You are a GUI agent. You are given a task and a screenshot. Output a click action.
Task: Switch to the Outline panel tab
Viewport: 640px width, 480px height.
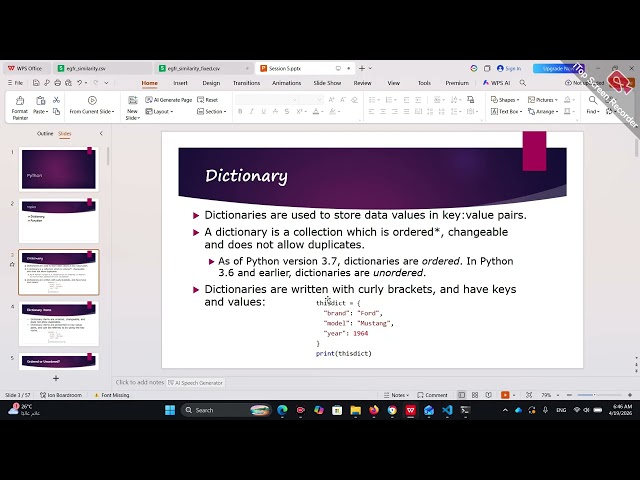click(45, 133)
